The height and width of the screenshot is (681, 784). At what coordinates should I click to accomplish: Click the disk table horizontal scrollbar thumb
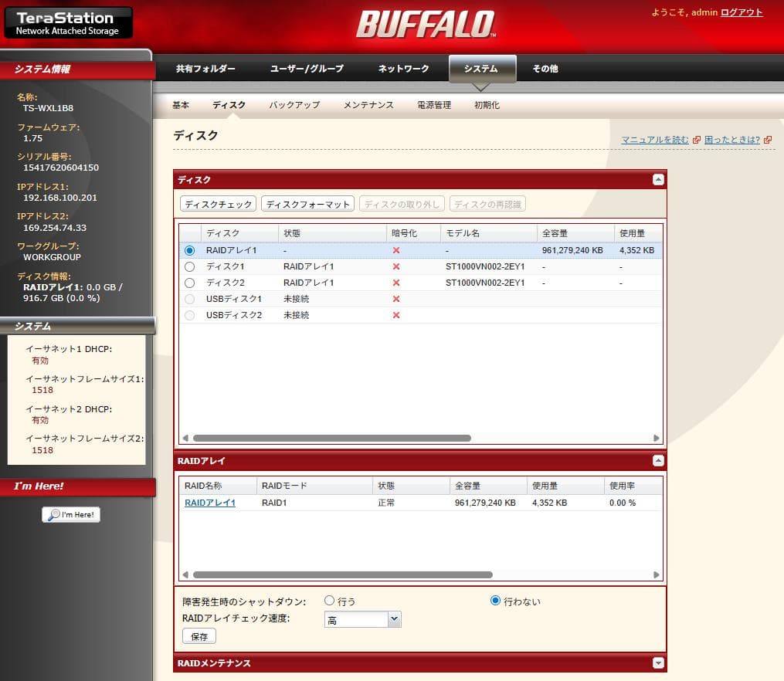pyautogui.click(x=332, y=439)
